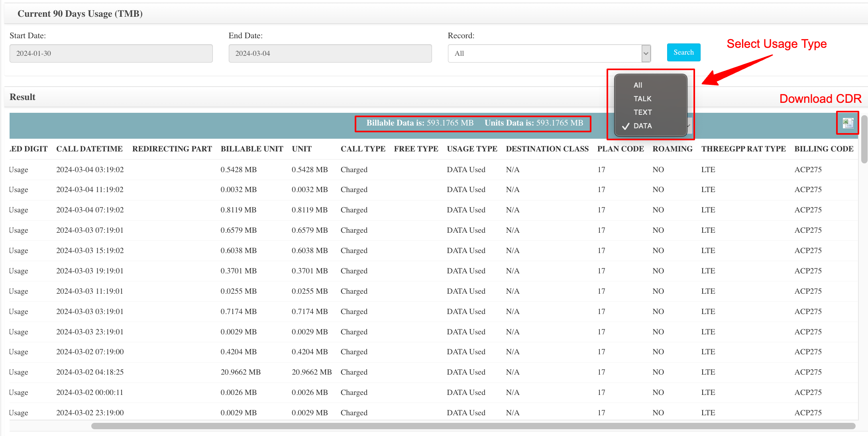The width and height of the screenshot is (868, 436).
Task: Click DATA Used in the 2024-03-02 04:18:25 row
Action: tap(466, 372)
